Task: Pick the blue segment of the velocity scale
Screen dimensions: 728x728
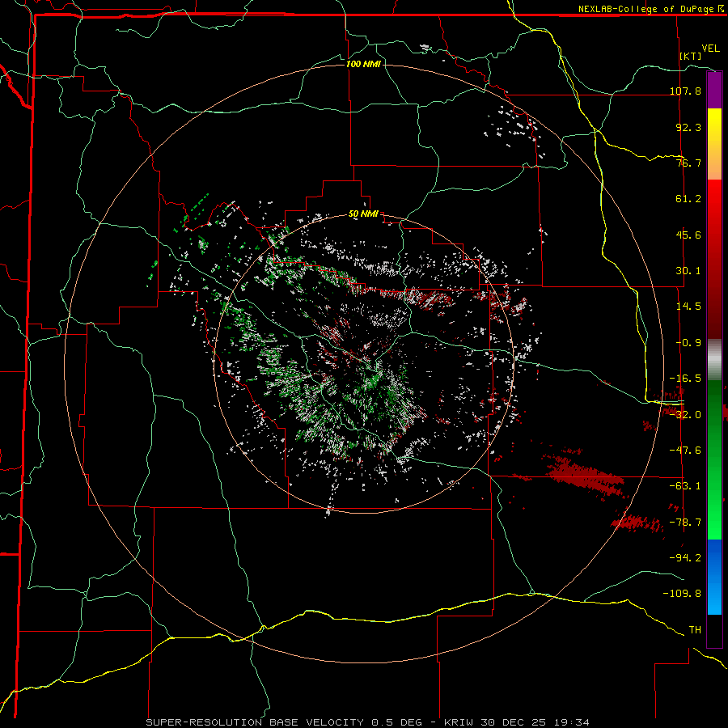Action: tap(714, 577)
